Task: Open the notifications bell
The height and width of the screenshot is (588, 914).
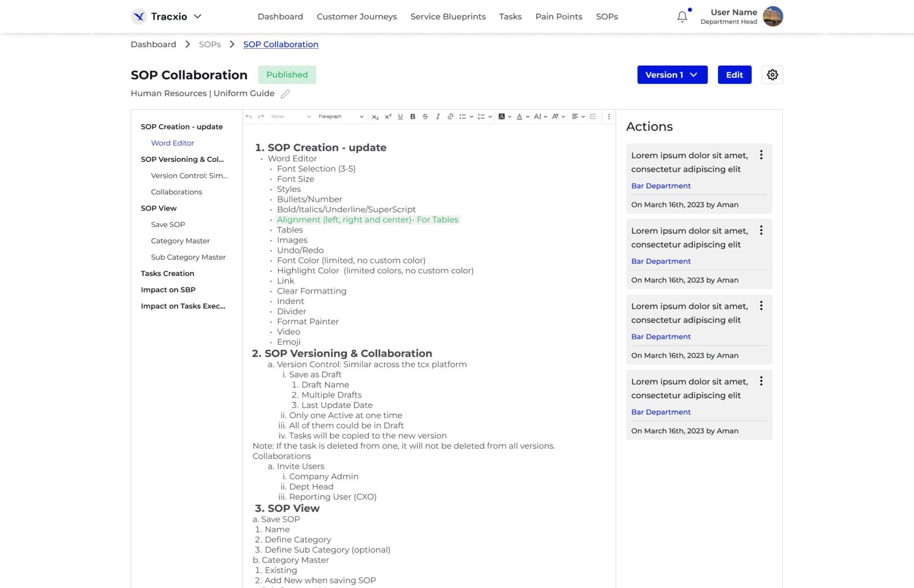Action: [x=682, y=17]
